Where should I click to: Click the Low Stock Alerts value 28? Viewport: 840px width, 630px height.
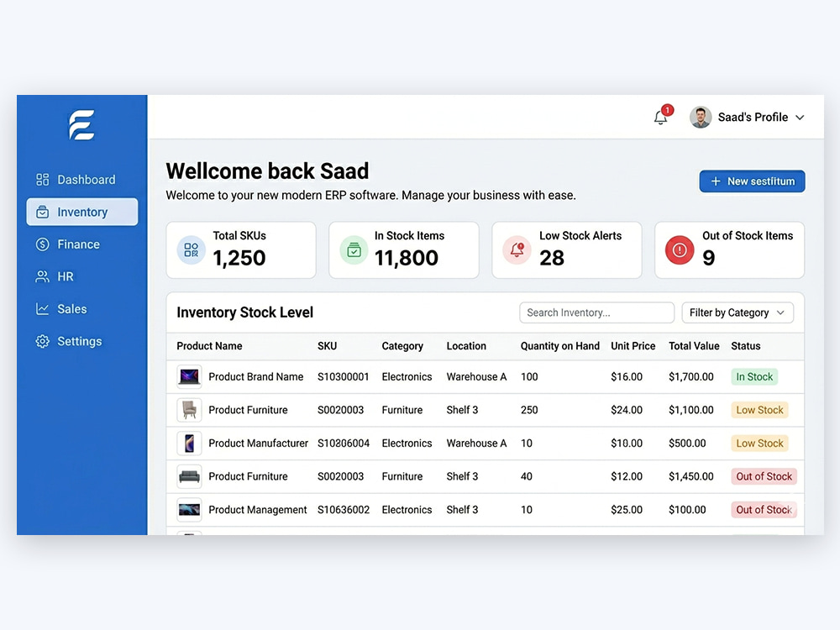coord(552,258)
